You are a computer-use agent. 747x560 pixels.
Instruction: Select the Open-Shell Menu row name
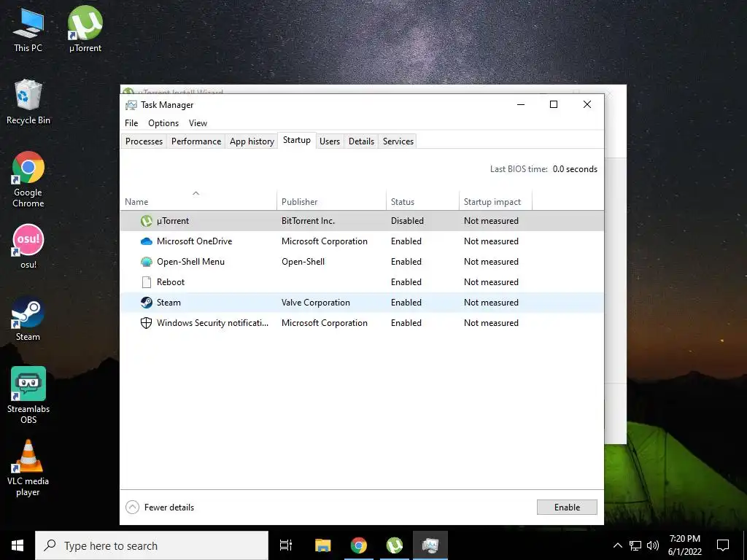190,262
